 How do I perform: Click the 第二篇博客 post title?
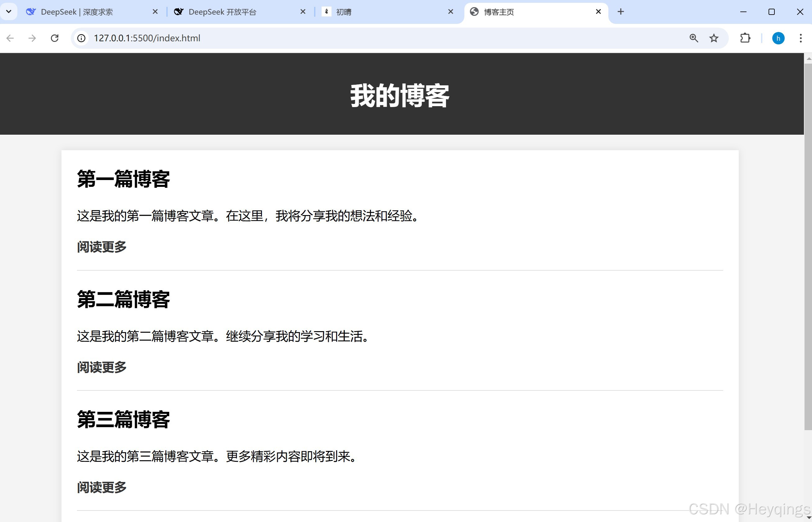coord(124,299)
